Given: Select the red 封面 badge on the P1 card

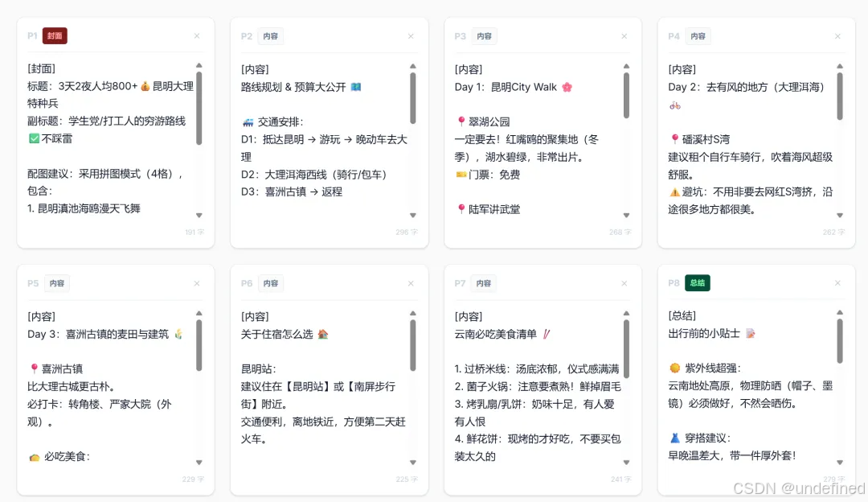Looking at the screenshot, I should pyautogui.click(x=55, y=35).
